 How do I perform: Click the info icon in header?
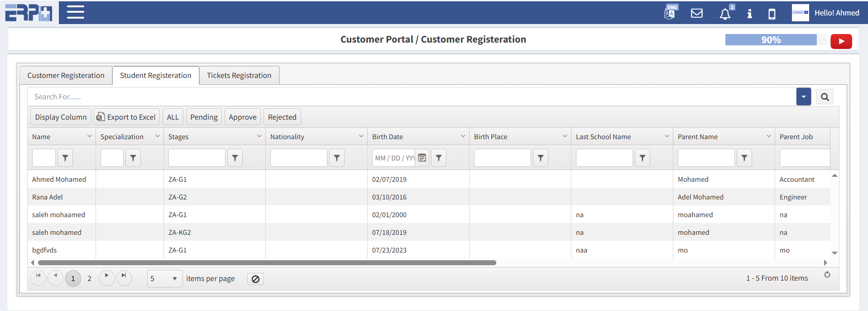[x=749, y=14]
